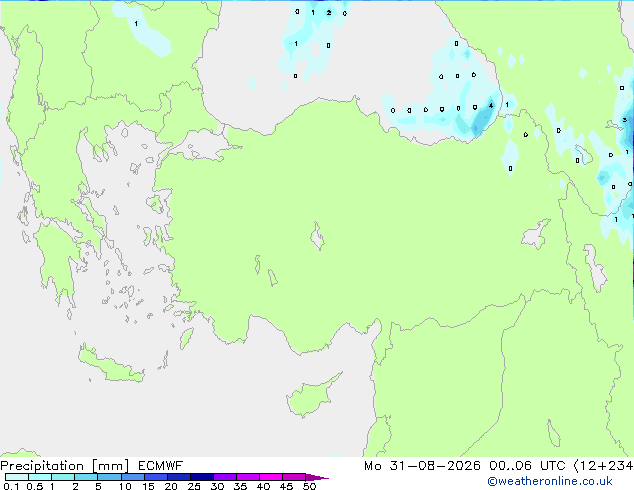This screenshot has width=634, height=490.
Task: Click the precipitation value '4' on map
Action: [x=491, y=106]
